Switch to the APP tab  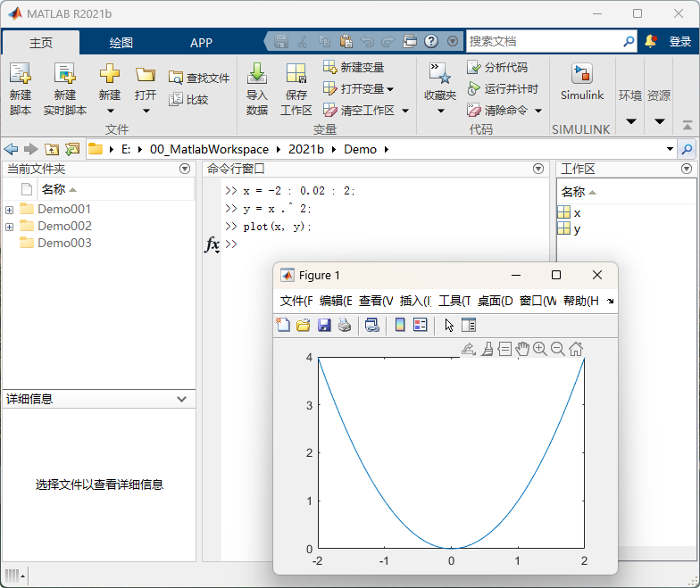[x=201, y=43]
